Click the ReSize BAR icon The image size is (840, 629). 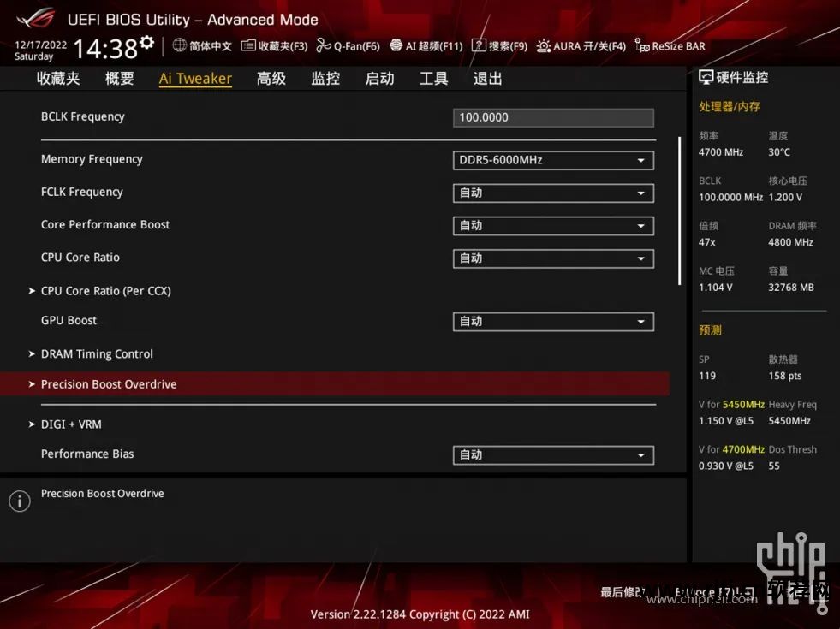(642, 45)
